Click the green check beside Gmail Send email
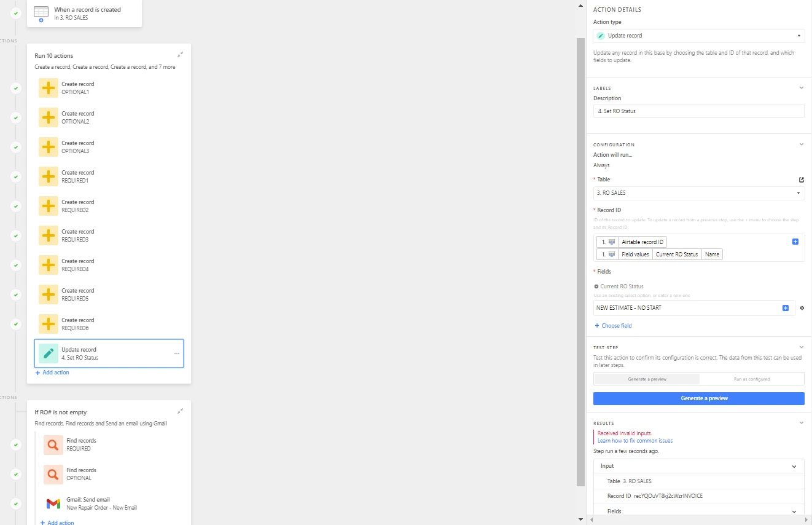The image size is (812, 525). point(16,503)
